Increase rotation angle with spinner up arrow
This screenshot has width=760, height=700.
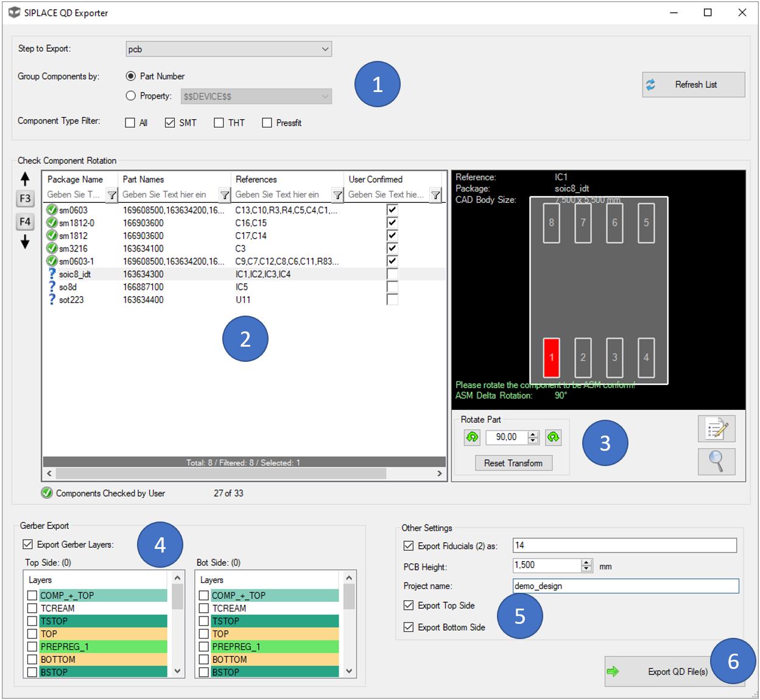pos(533,434)
